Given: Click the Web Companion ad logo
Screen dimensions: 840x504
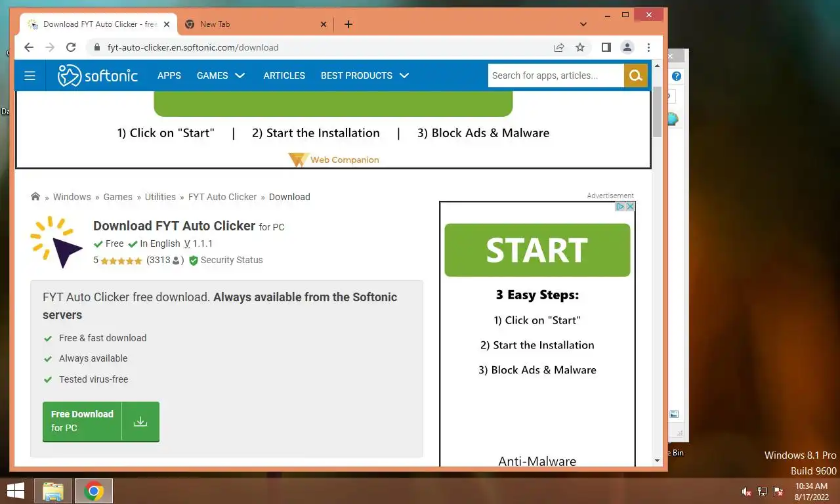Looking at the screenshot, I should point(333,159).
